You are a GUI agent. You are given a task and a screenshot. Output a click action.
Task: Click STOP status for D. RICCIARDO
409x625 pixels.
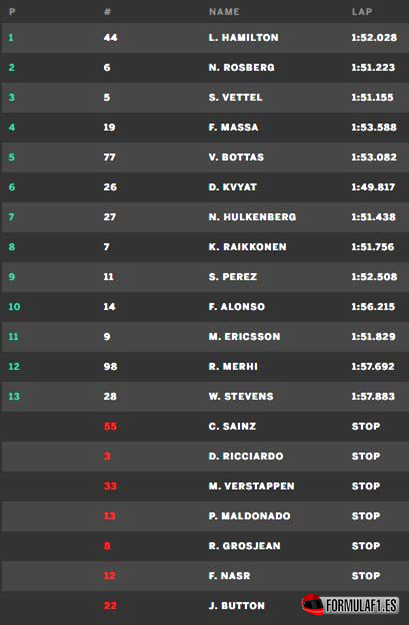click(x=366, y=456)
